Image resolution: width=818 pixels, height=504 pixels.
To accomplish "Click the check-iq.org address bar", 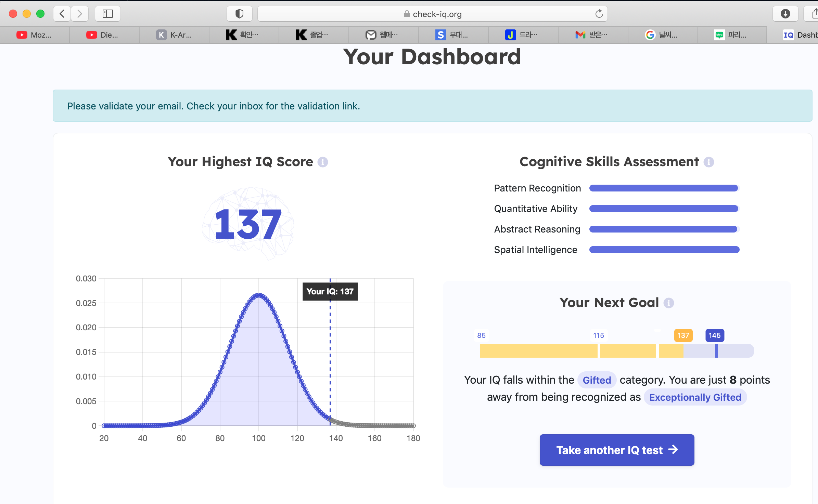I will (x=432, y=14).
